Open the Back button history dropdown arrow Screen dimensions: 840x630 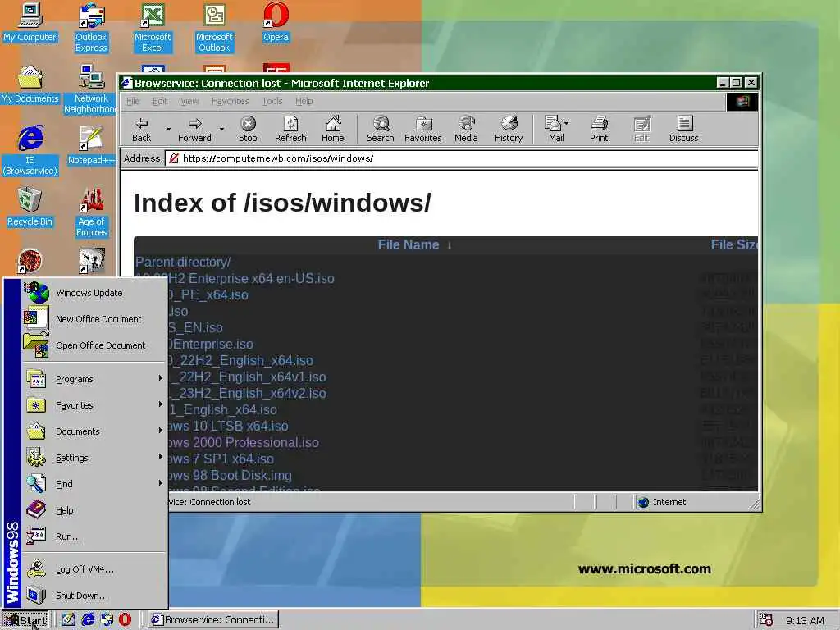(168, 129)
